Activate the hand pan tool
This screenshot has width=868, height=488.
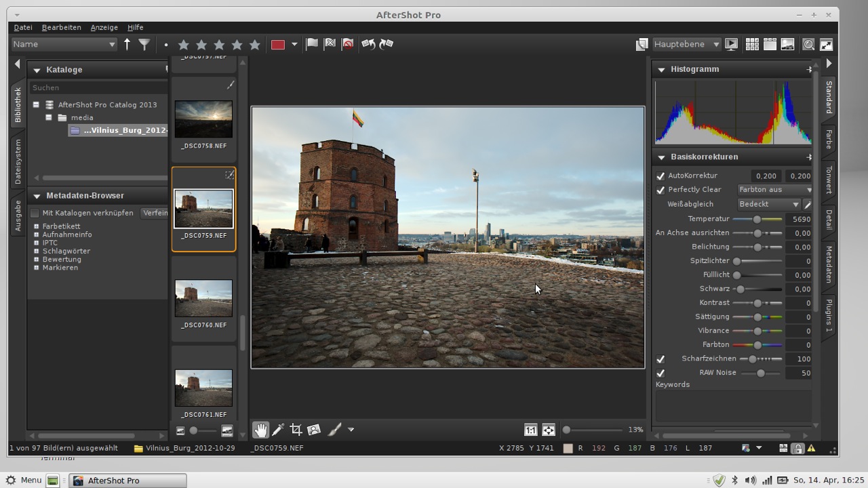[260, 430]
